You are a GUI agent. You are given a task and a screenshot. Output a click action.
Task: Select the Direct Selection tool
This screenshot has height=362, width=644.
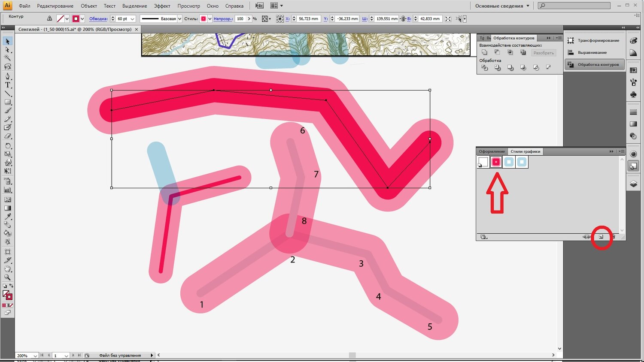7,50
